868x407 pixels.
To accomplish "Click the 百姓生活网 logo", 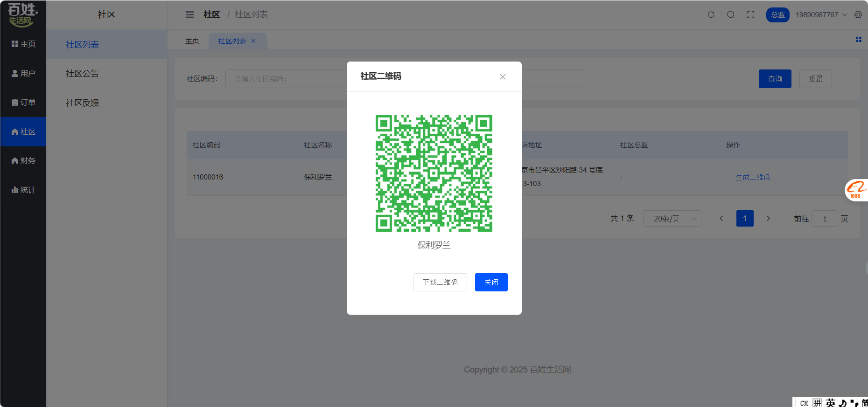I will tap(23, 15).
